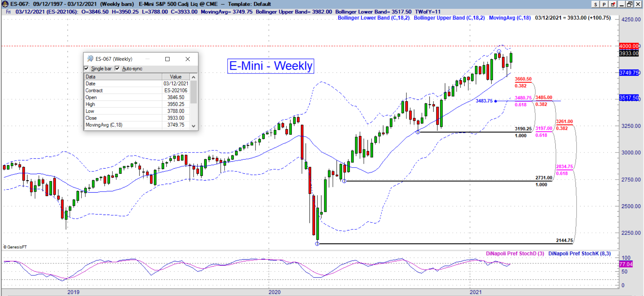Click the pop-out window icon with red arrow

pos(613,4)
